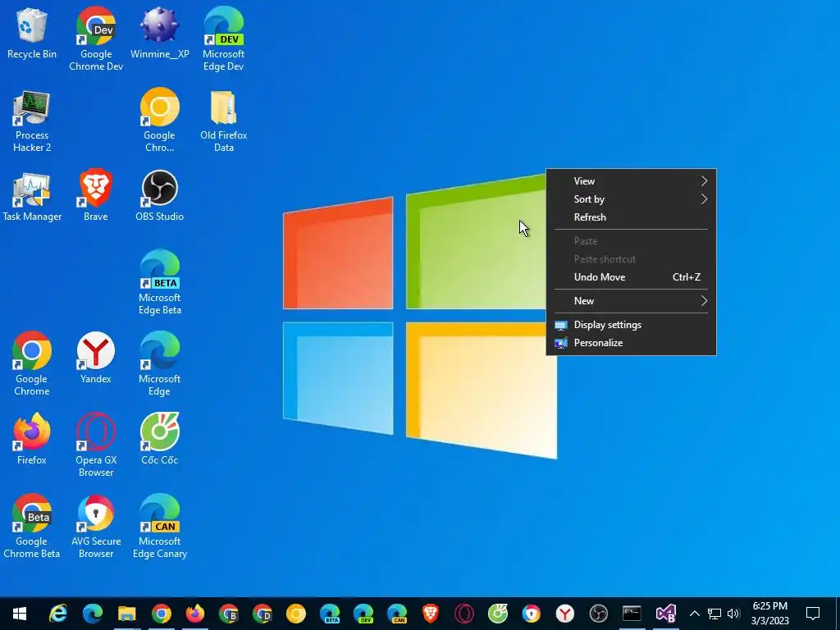This screenshot has height=630, width=840.
Task: Open the Action Center notifications icon
Action: 813,614
